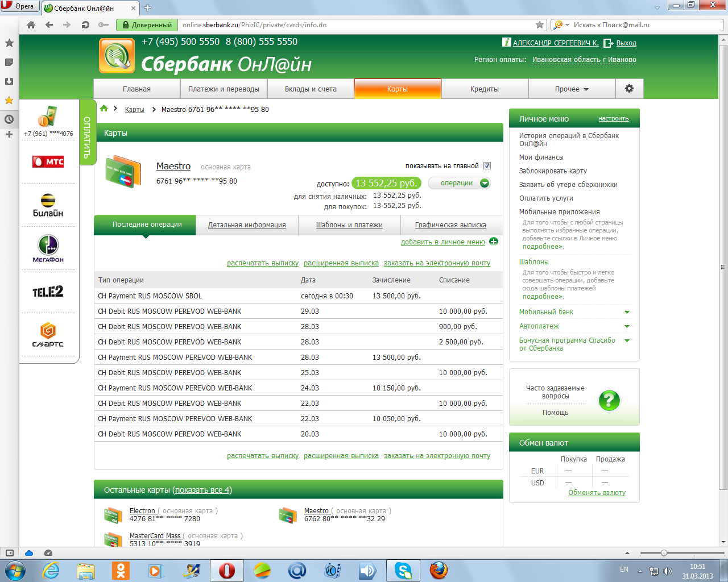Uncheck the показывать на главной checkbox
This screenshot has width=728, height=582.
point(487,166)
